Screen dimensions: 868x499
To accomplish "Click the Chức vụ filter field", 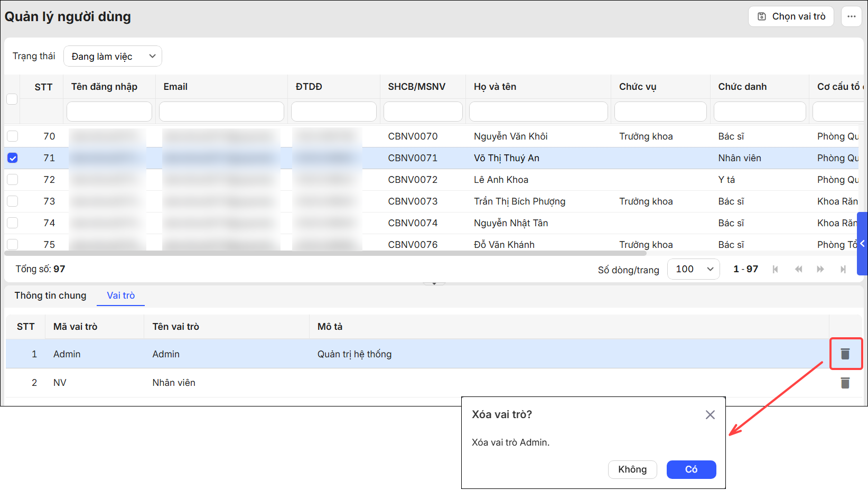I will [x=660, y=112].
